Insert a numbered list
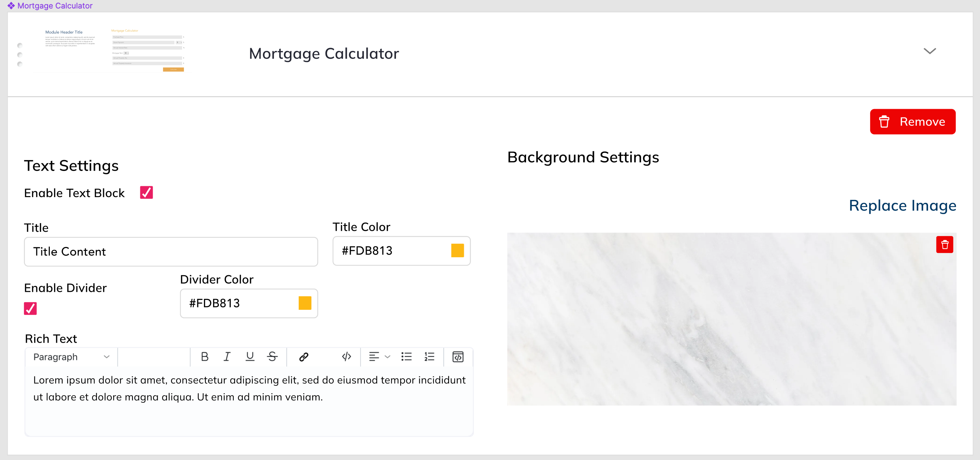 pyautogui.click(x=429, y=356)
